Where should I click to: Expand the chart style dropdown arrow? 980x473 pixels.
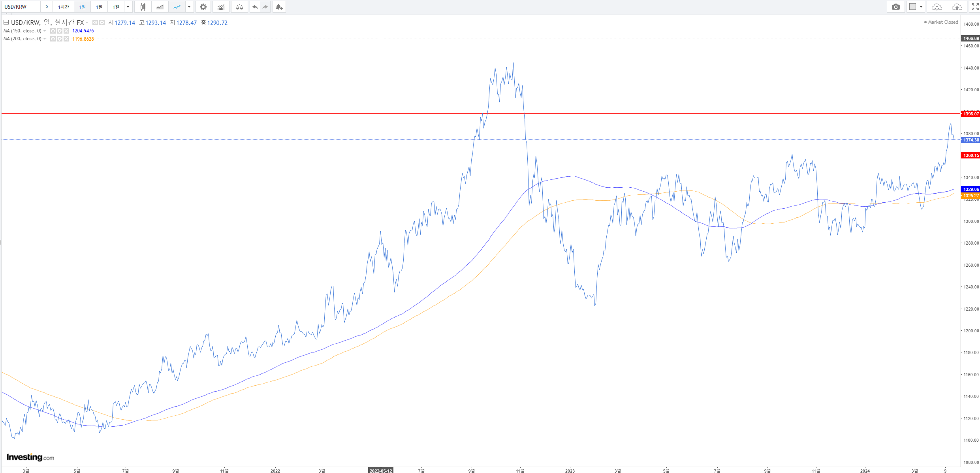point(189,7)
